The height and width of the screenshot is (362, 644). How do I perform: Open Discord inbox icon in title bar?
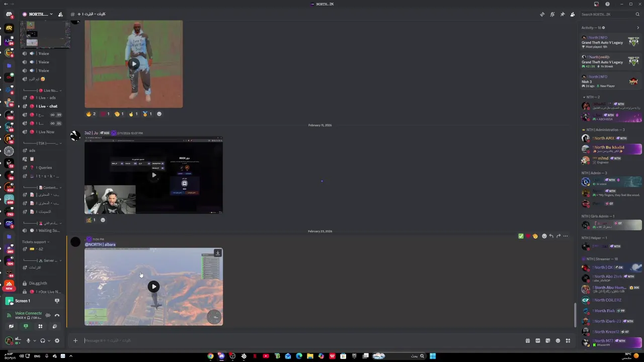click(x=596, y=4)
